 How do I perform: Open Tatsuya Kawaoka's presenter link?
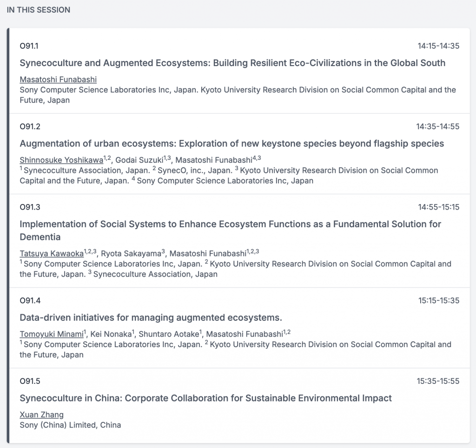tap(51, 253)
